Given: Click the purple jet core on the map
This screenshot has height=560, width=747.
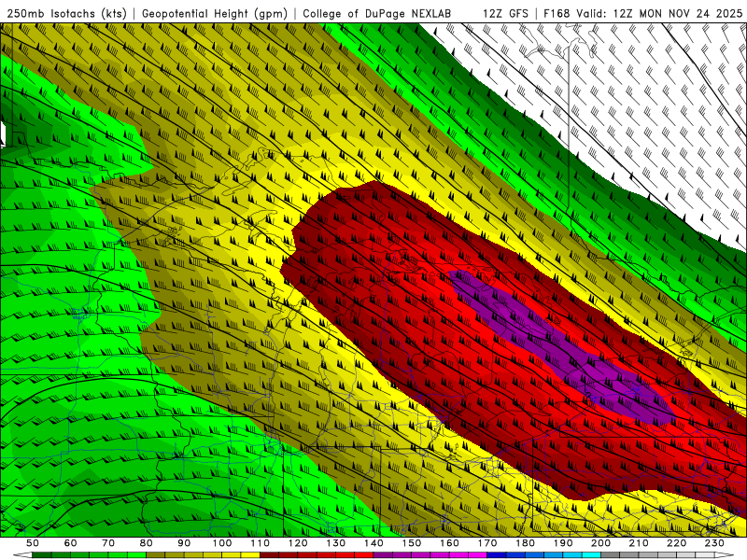Looking at the screenshot, I should coord(562,347).
